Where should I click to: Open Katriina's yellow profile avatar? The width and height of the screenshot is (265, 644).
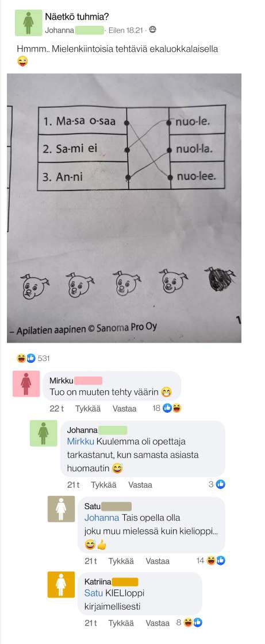[x=62, y=584]
